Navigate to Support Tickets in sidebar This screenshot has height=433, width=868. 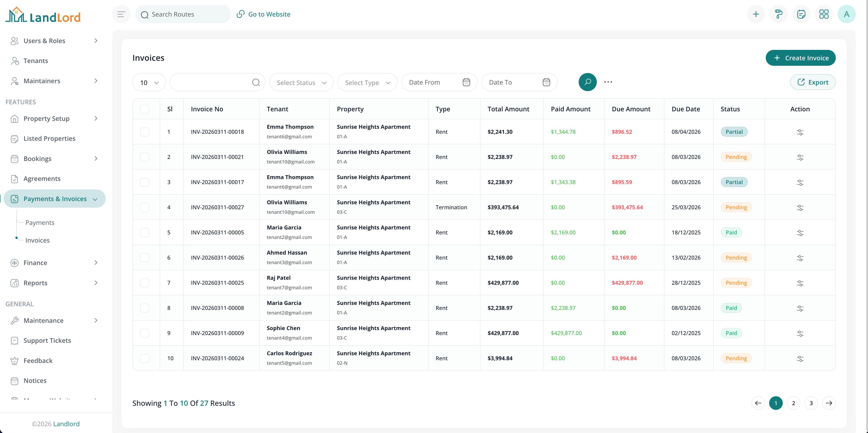[47, 340]
